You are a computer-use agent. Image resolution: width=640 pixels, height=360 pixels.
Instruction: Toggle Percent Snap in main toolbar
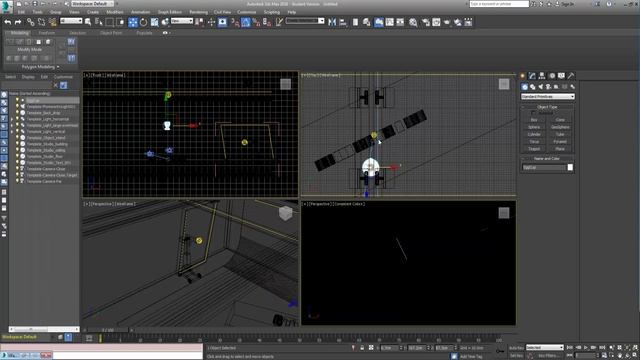tap(256, 22)
